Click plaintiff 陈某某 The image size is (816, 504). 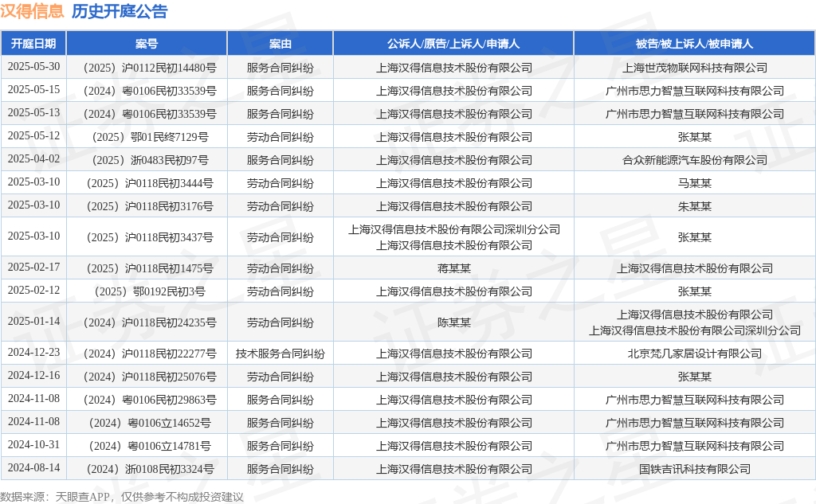(453, 322)
